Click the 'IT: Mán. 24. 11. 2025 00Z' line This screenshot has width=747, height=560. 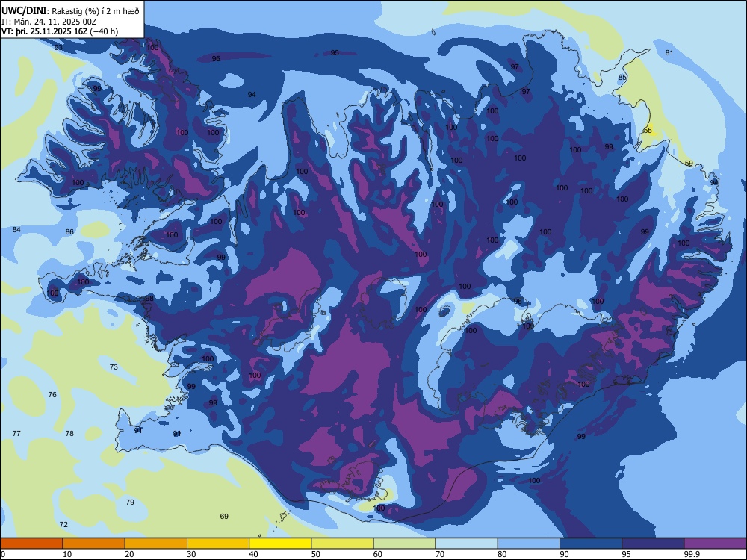click(x=49, y=22)
